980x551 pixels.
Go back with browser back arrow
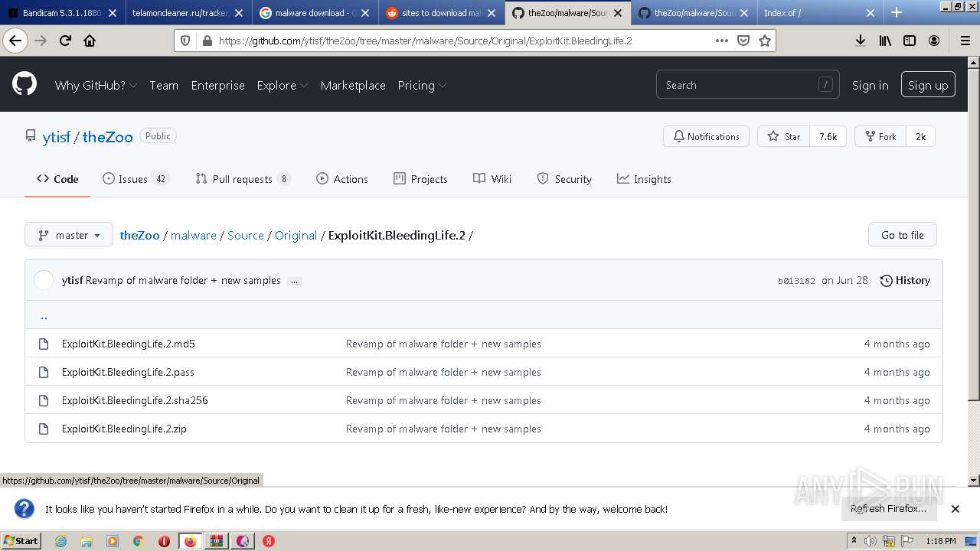point(15,41)
